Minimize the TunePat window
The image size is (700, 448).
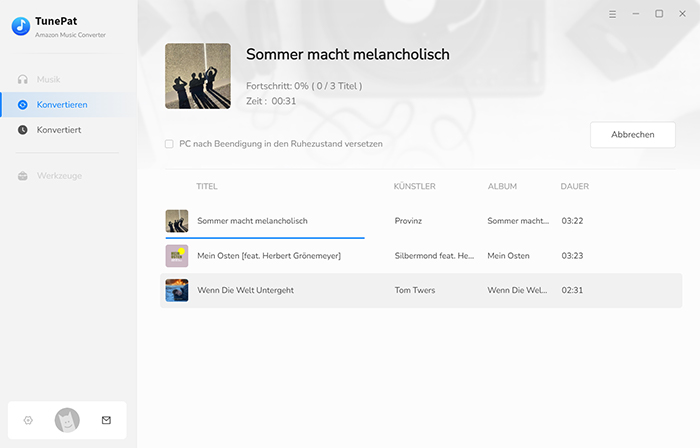click(x=636, y=14)
